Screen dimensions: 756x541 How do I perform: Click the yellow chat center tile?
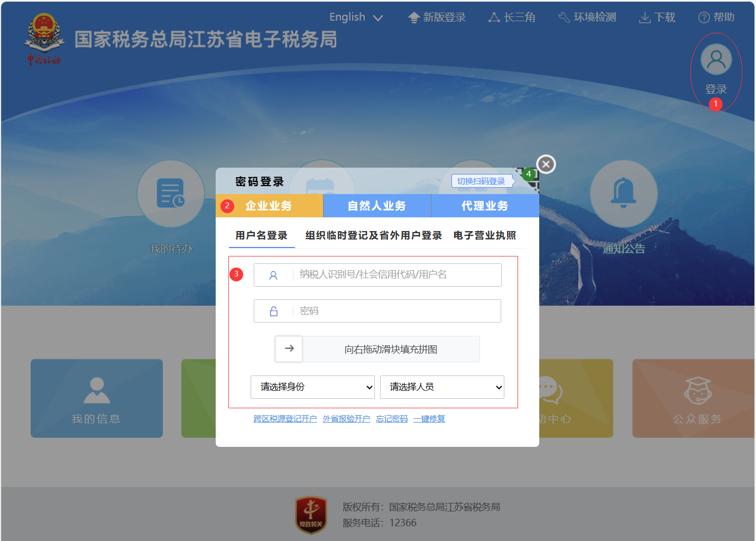point(576,398)
